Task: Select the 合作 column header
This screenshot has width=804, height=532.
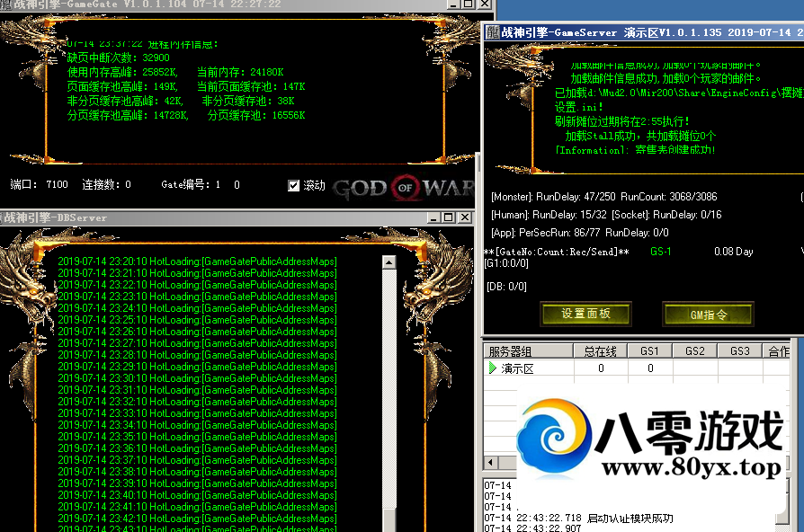Action: pyautogui.click(x=777, y=351)
